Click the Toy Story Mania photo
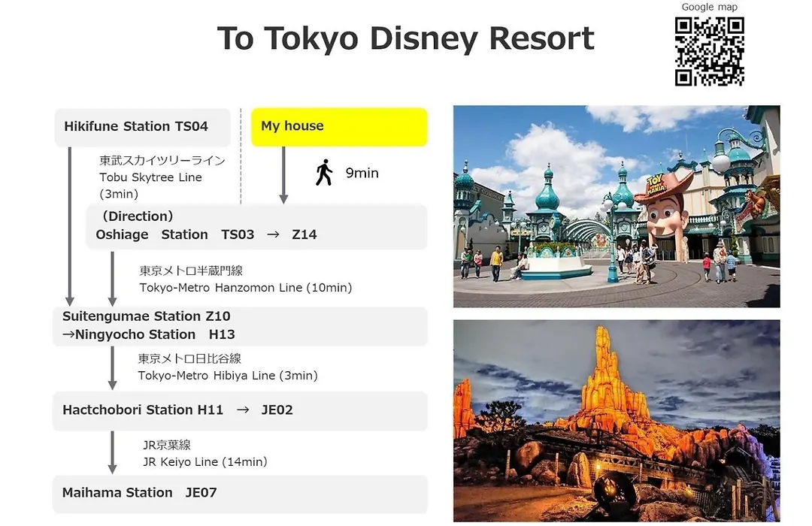 (617, 207)
